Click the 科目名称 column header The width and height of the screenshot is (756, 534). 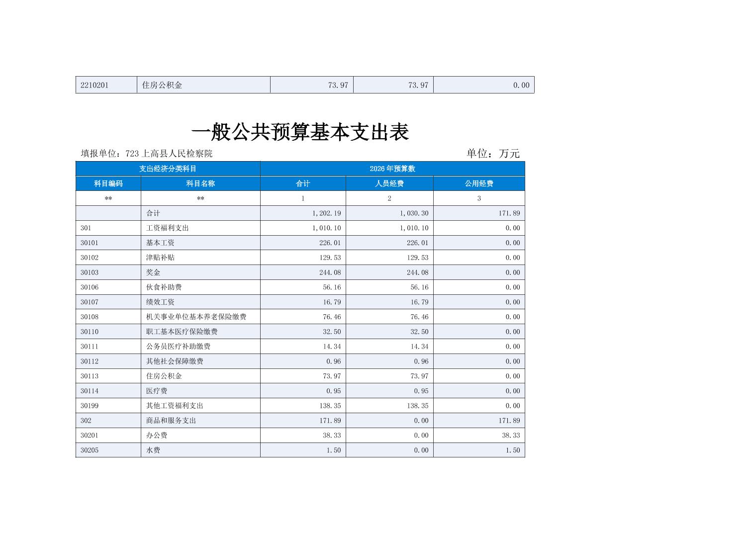[200, 183]
